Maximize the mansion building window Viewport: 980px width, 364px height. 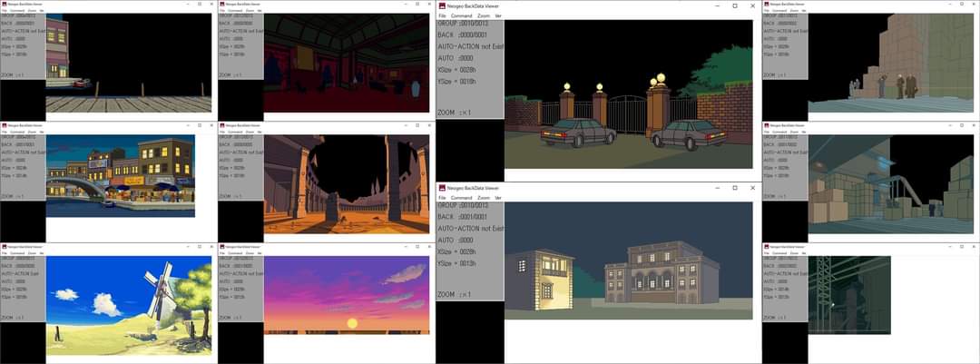pyautogui.click(x=734, y=188)
